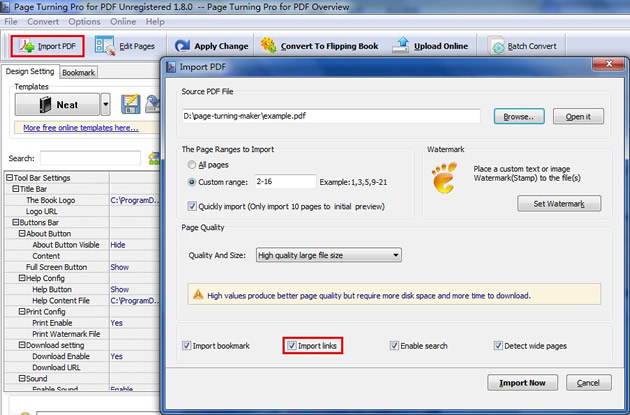Open Batch Convert tool

pos(522,46)
